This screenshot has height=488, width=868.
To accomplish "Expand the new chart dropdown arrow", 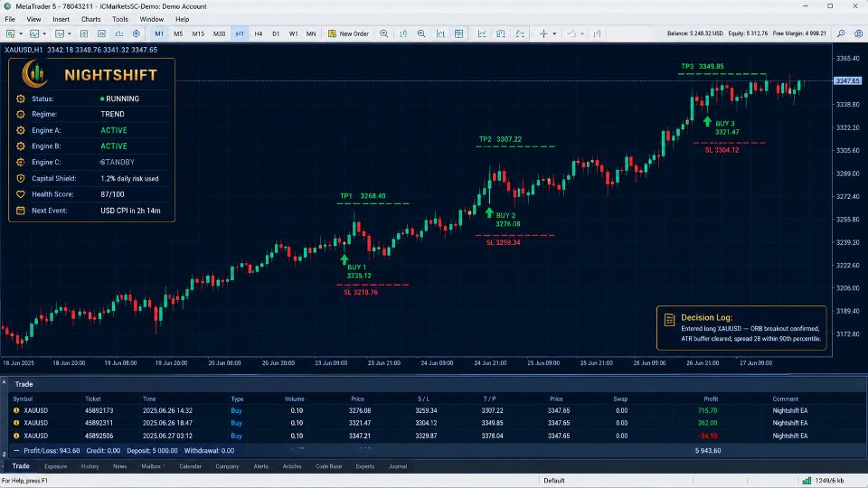I will pyautogui.click(x=21, y=33).
